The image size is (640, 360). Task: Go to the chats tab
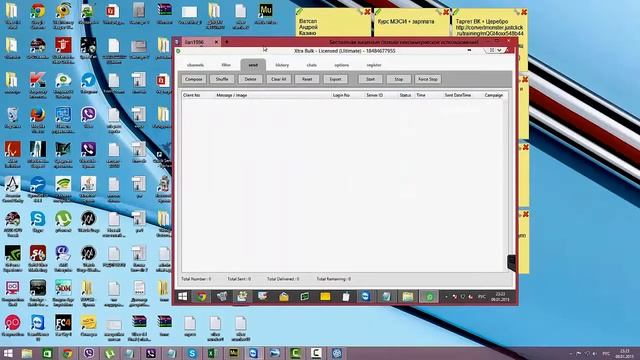click(x=312, y=65)
